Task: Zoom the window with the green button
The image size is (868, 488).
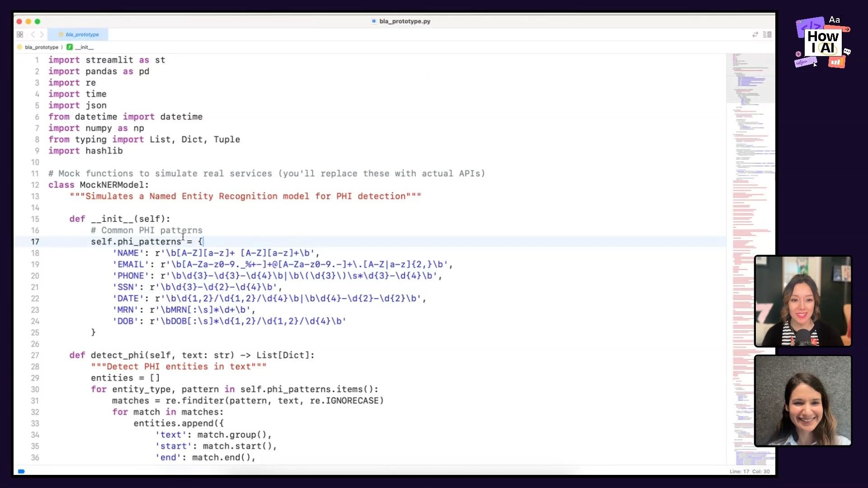Action: point(38,21)
